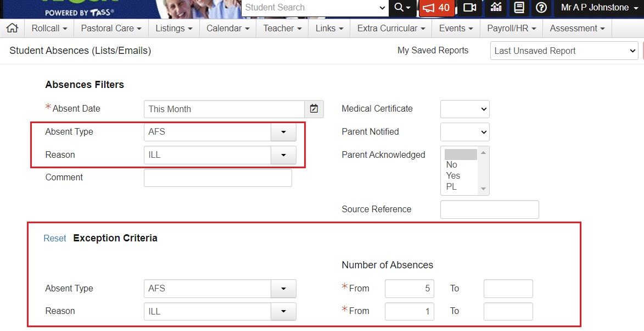Click the Source Reference input field

point(489,209)
